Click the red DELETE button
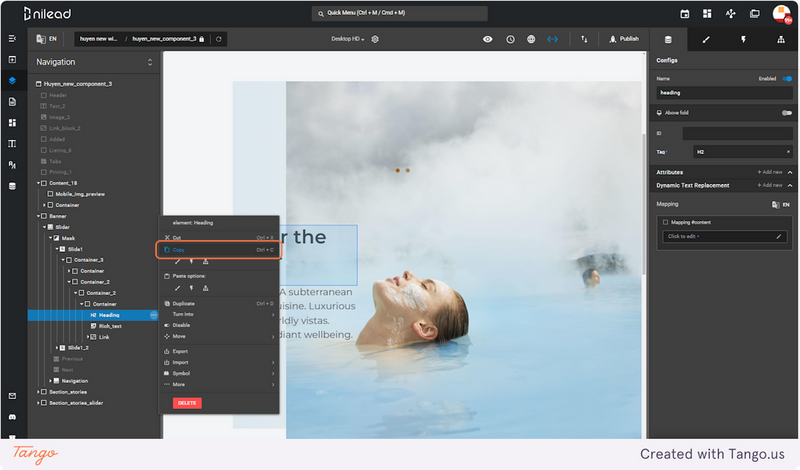Screen dimensions: 800x470 tap(187, 403)
